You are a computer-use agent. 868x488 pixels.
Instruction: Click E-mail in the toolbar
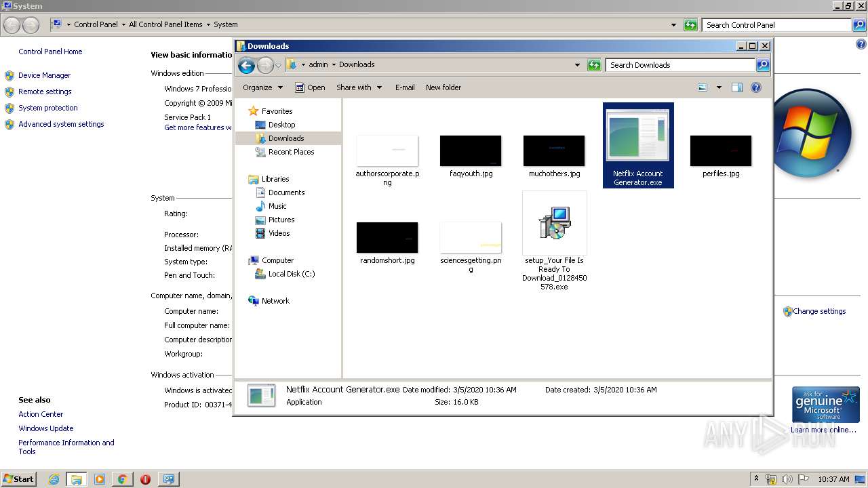405,87
